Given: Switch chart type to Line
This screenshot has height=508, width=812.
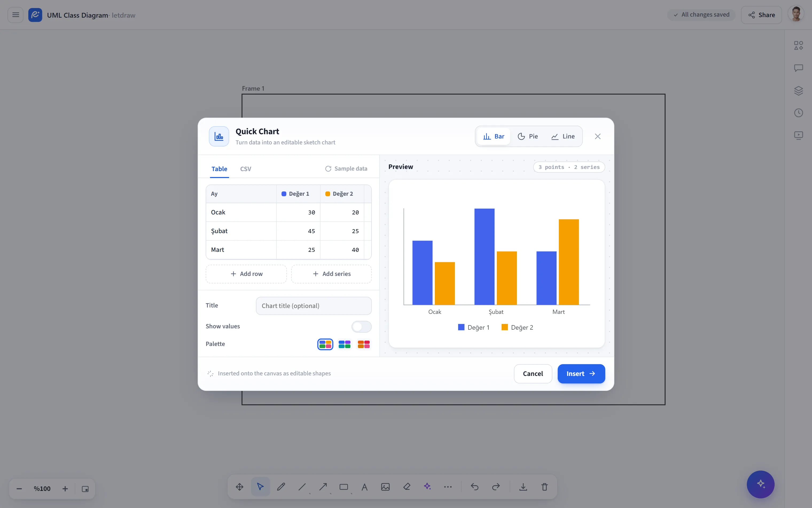Looking at the screenshot, I should pyautogui.click(x=563, y=136).
